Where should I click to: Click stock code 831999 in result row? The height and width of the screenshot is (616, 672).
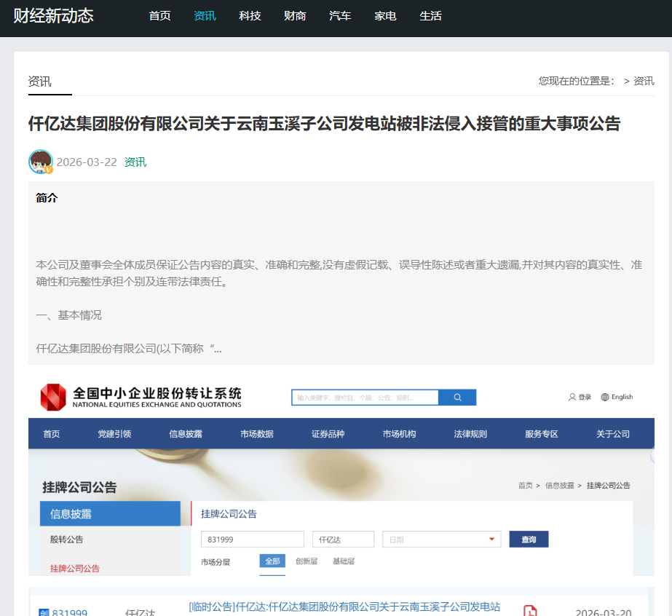point(69,612)
